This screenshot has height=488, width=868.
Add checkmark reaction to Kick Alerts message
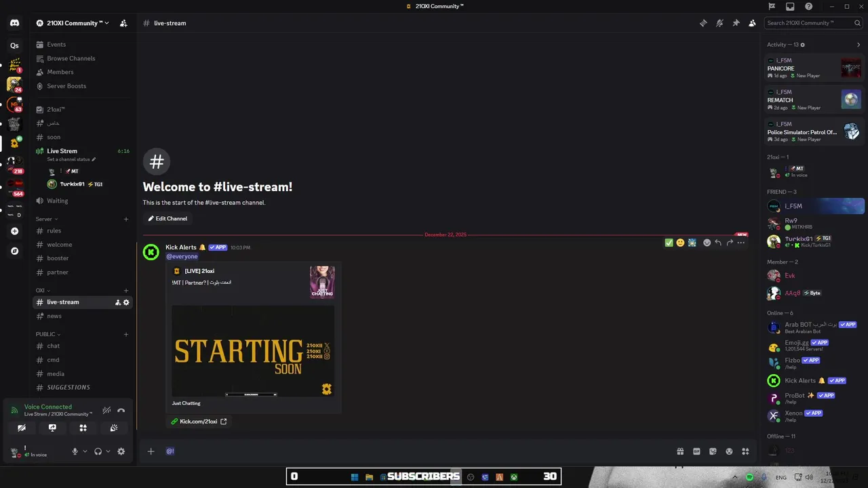click(x=669, y=243)
